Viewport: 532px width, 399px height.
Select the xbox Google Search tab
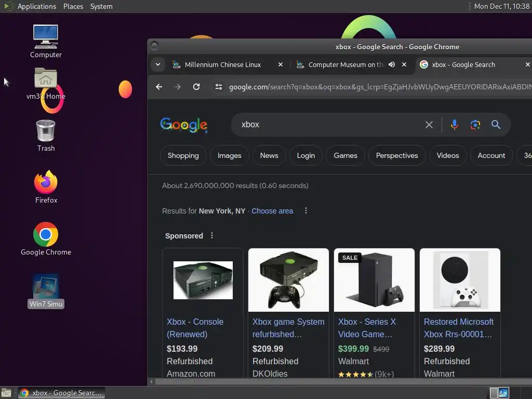pos(463,64)
